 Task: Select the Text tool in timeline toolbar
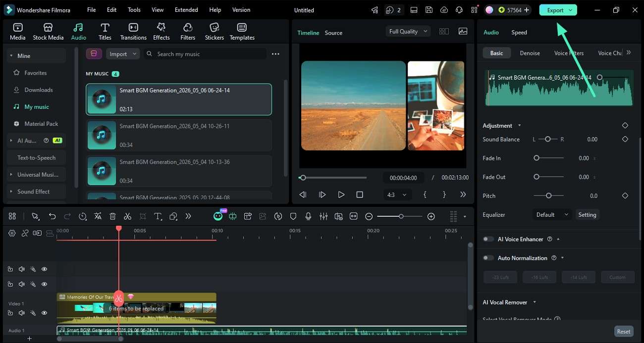pyautogui.click(x=158, y=216)
